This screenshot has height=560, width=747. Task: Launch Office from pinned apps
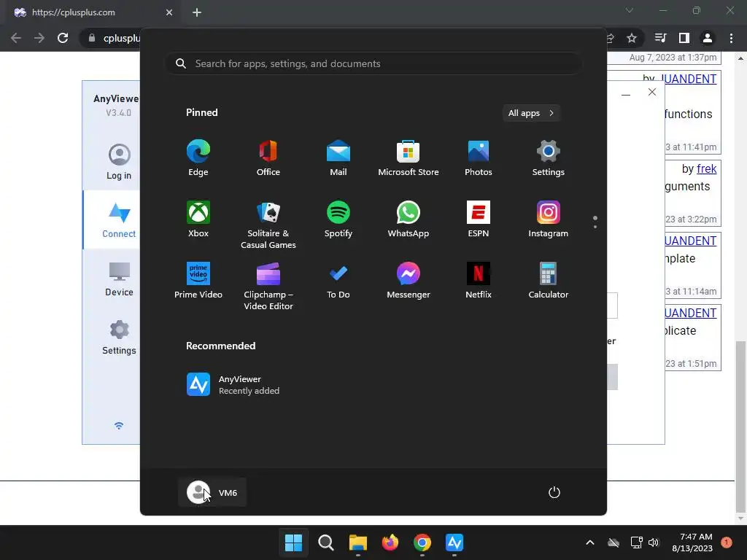[x=268, y=158]
